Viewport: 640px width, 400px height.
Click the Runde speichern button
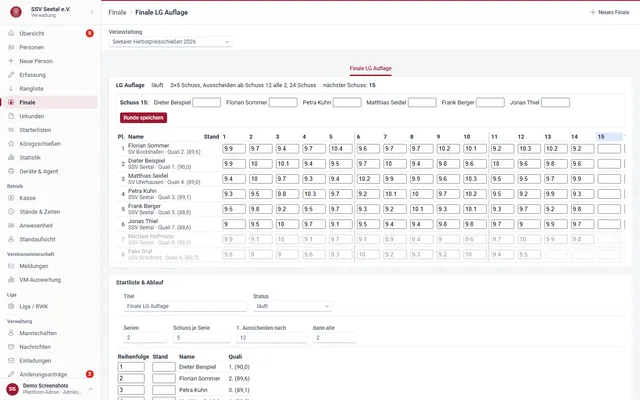point(143,118)
